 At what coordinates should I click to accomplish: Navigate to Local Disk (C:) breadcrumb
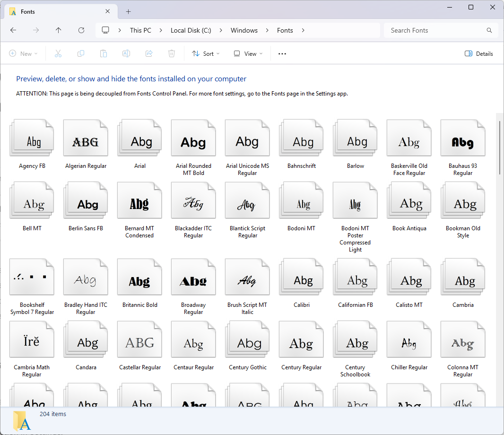point(191,30)
